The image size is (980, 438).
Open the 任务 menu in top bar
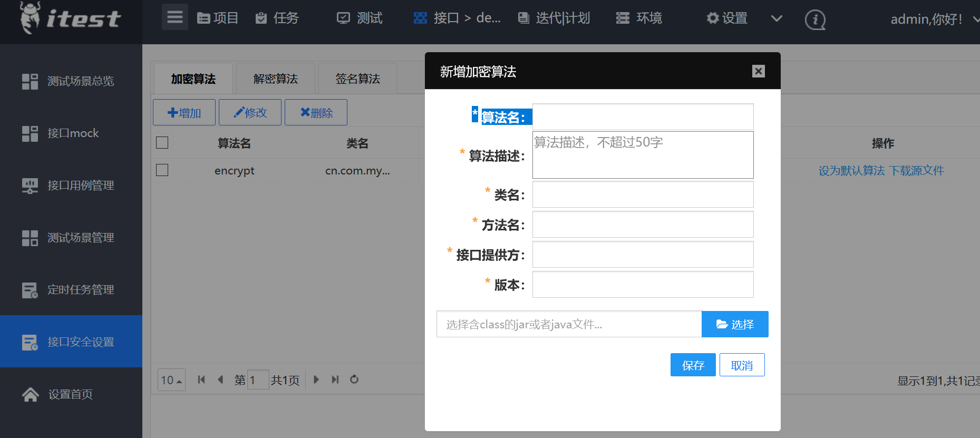(x=277, y=18)
